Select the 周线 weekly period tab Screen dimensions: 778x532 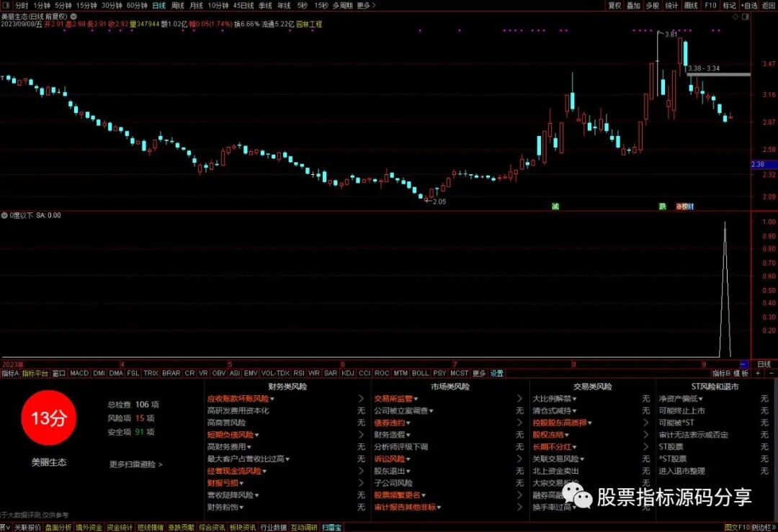click(x=178, y=6)
